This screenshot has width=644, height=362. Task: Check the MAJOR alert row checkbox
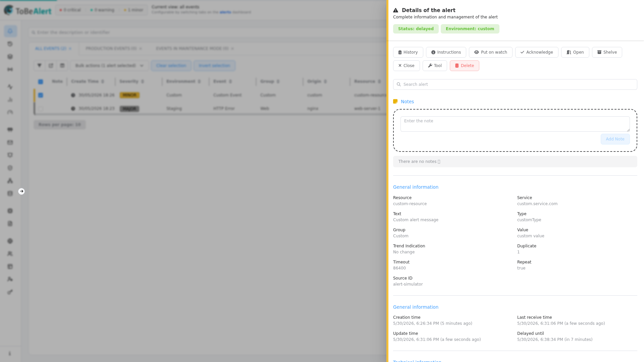tap(41, 109)
